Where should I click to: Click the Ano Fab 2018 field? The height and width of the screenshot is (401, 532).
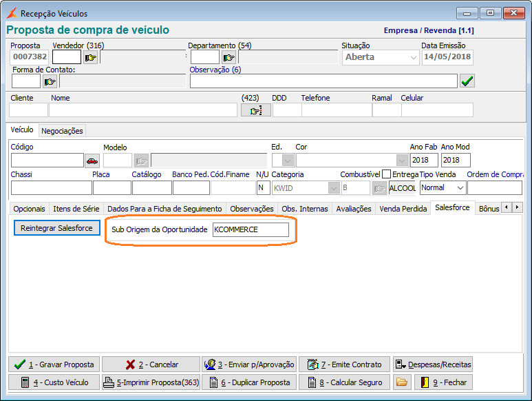tap(424, 161)
